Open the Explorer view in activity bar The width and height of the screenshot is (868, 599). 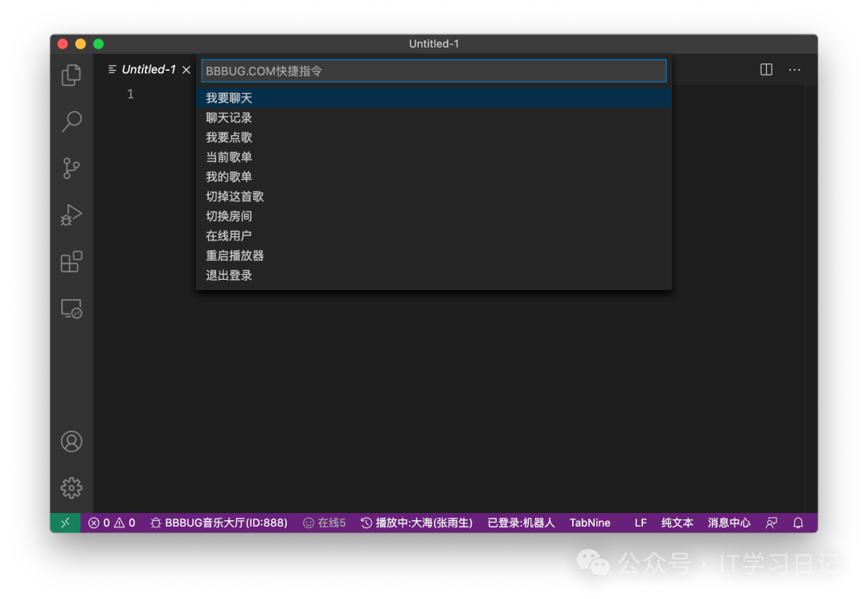coord(72,75)
